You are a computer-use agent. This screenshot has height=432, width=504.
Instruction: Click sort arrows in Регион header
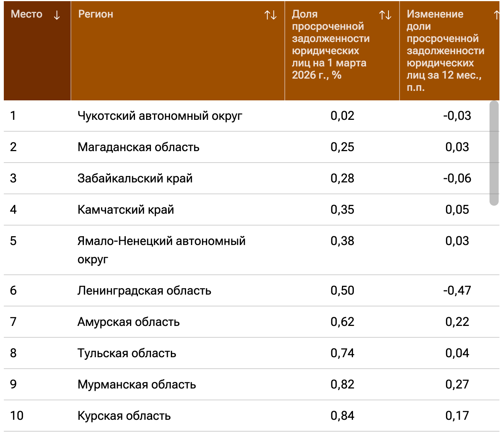271,15
